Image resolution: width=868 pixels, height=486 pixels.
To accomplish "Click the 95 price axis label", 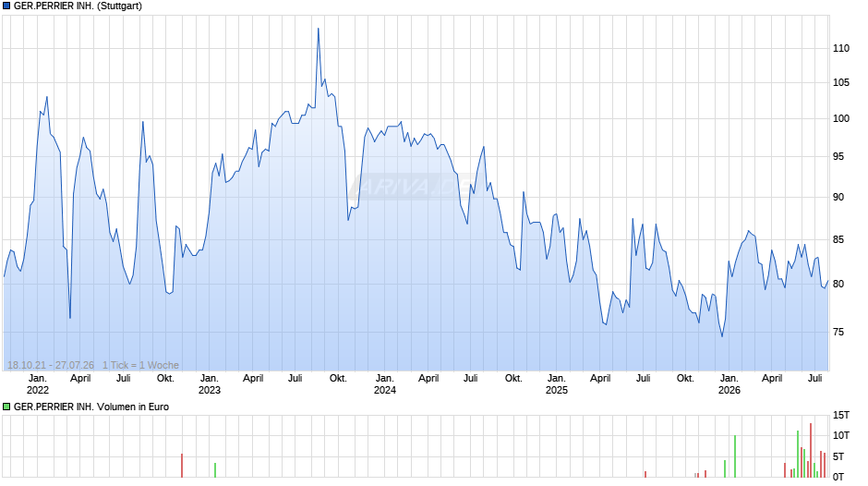I will (x=838, y=157).
